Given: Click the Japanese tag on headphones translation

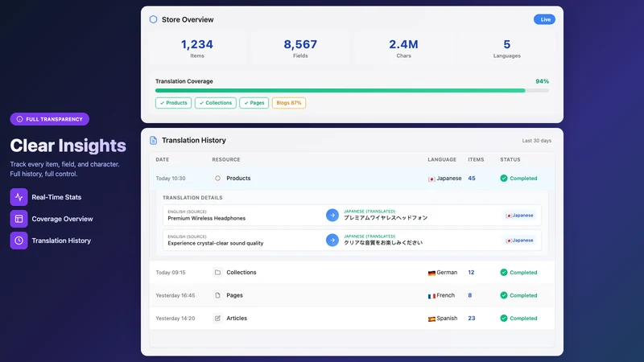Looking at the screenshot, I should 519,216.
